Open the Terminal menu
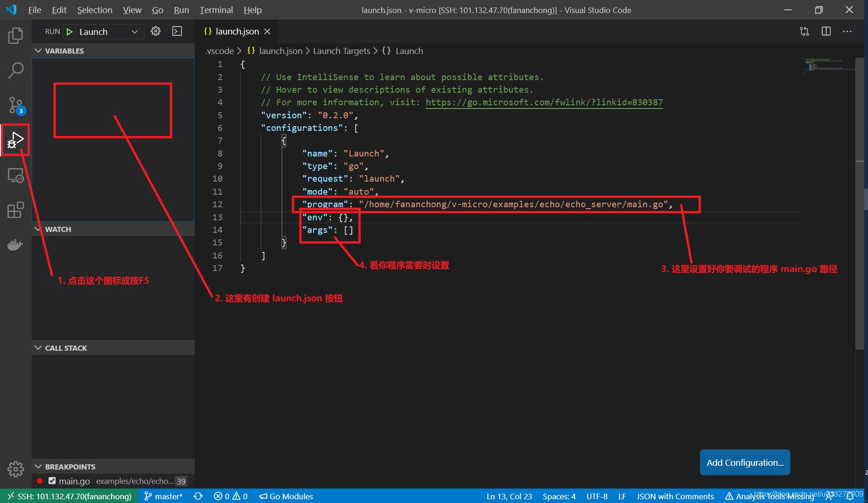868x503 pixels. pyautogui.click(x=216, y=10)
